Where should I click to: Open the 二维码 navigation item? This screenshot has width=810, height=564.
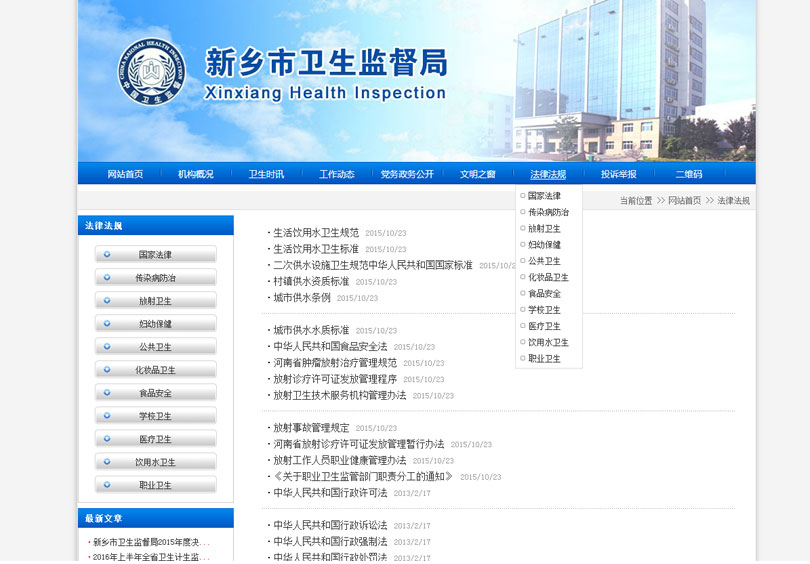(x=689, y=174)
